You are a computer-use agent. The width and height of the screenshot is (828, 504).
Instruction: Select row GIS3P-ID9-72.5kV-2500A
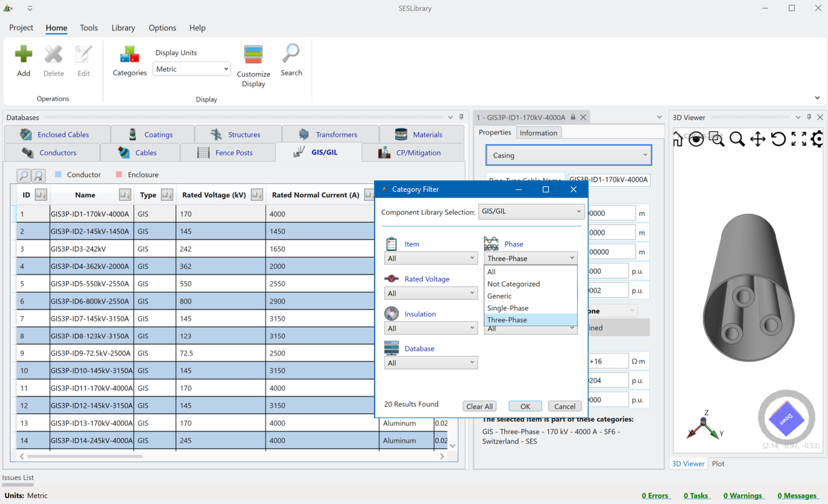(195, 353)
